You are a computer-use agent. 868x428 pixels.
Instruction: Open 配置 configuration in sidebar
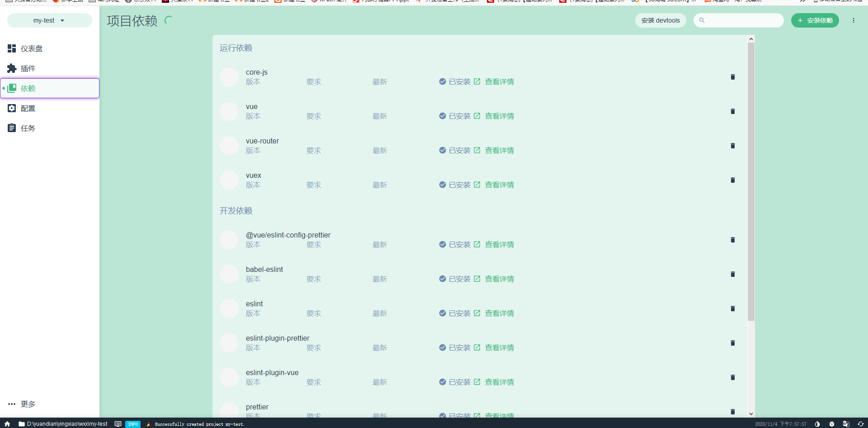point(50,108)
